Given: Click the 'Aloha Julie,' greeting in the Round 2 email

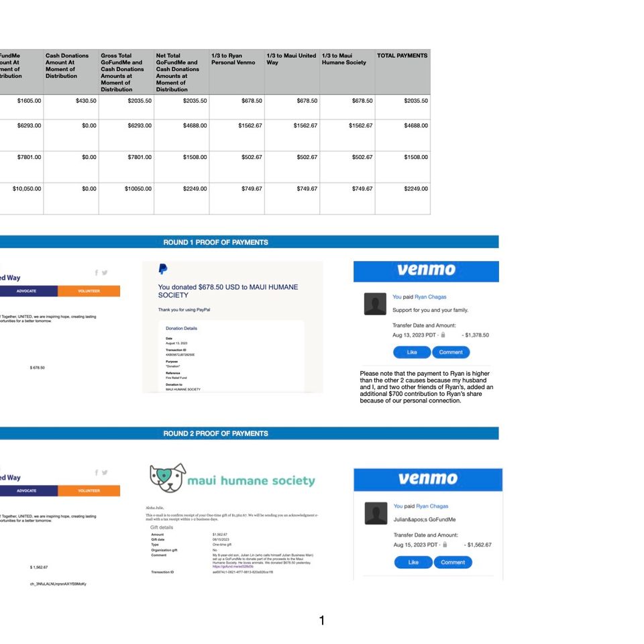Looking at the screenshot, I should pyautogui.click(x=154, y=508).
